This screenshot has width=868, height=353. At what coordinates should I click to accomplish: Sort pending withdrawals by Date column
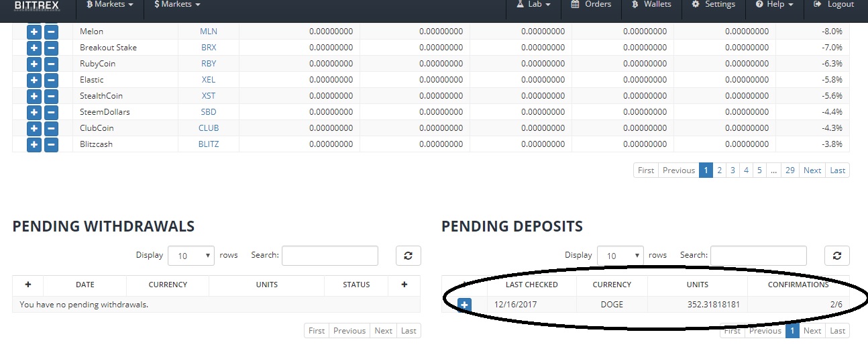[85, 285]
